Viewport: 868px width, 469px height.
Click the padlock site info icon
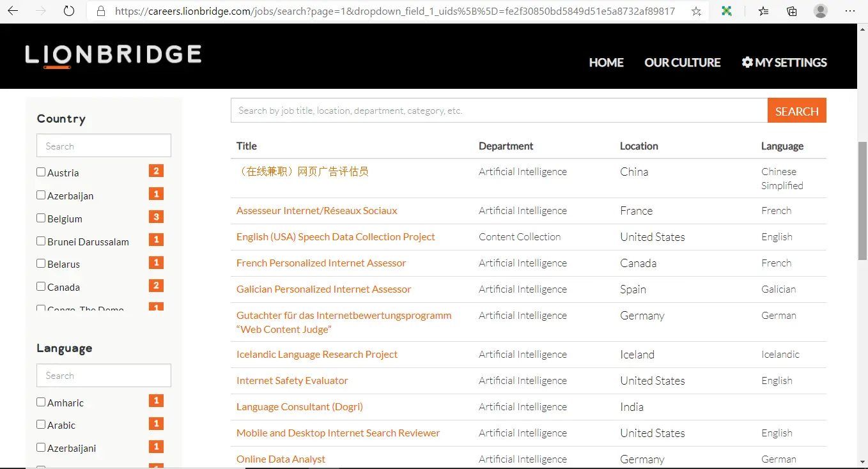coord(100,11)
